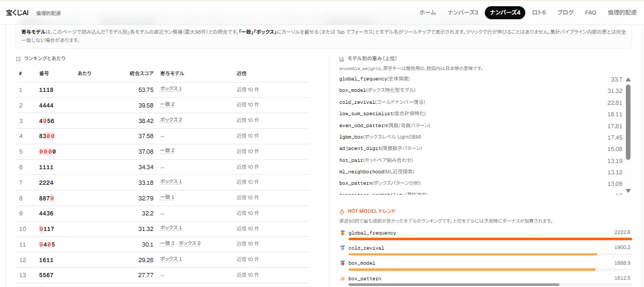Viewport: 644px width, 287px height.
Task: Click the 宝くじAI site logo
Action: tap(17, 12)
